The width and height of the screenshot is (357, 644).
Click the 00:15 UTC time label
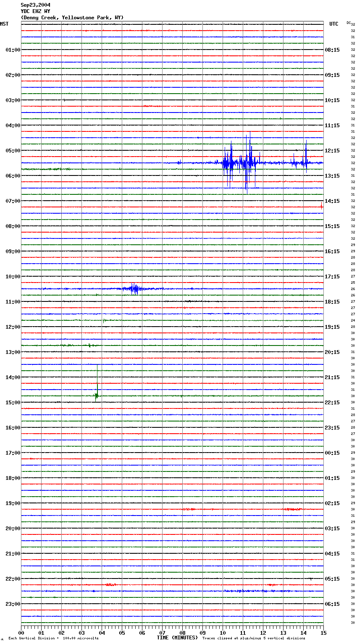[332, 453]
